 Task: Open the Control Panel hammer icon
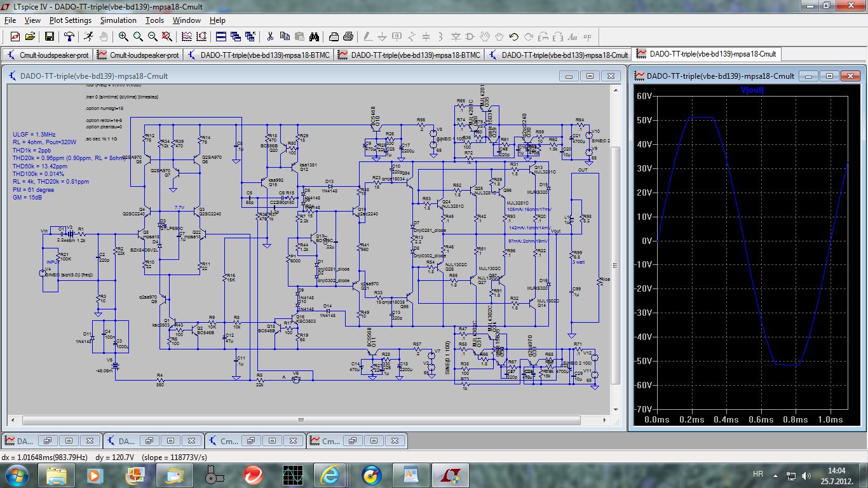click(x=69, y=36)
